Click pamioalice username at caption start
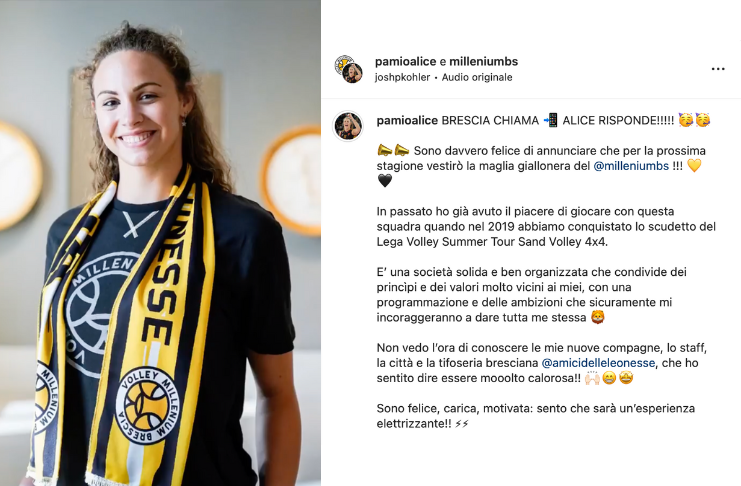 (x=407, y=121)
